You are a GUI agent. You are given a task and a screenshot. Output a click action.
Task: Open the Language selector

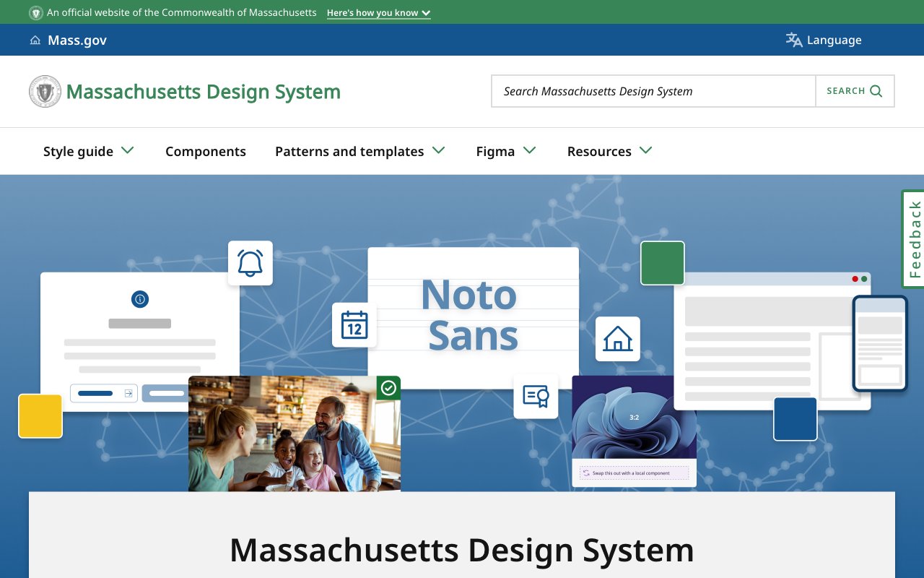(x=824, y=40)
